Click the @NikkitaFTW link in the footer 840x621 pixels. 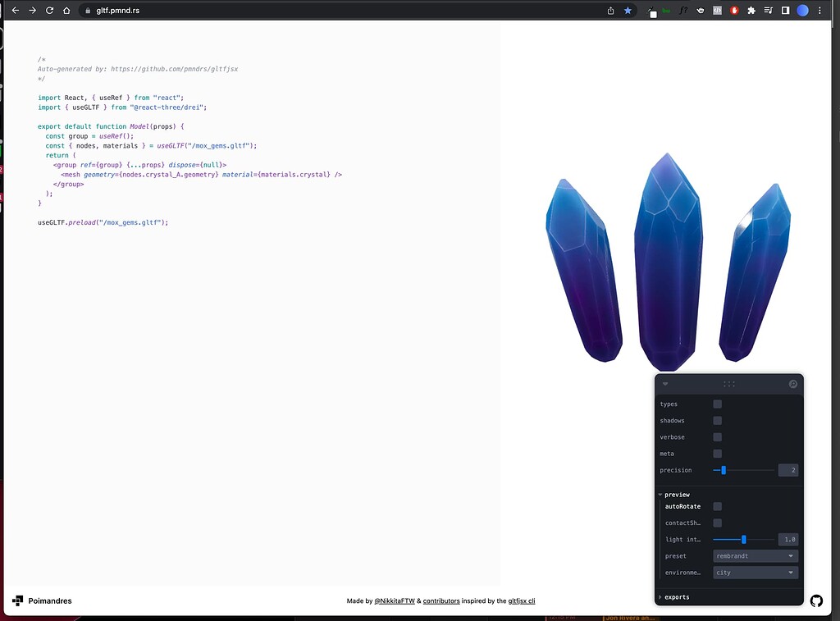(395, 600)
